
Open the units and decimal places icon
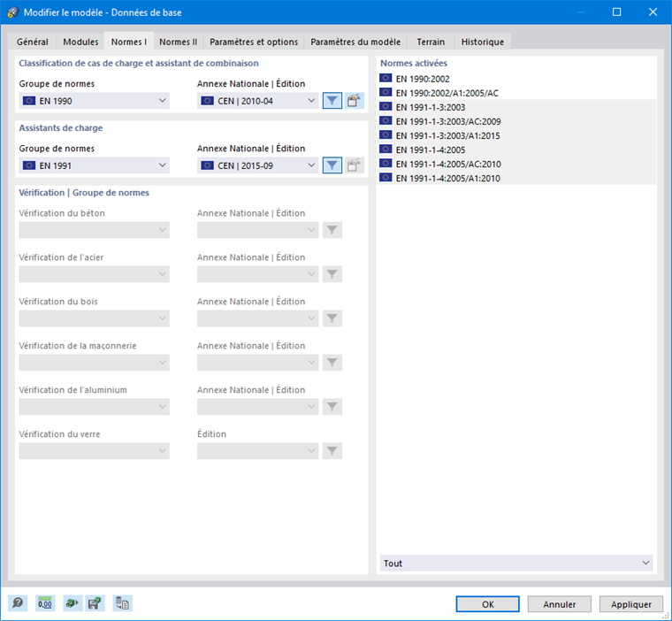44,603
